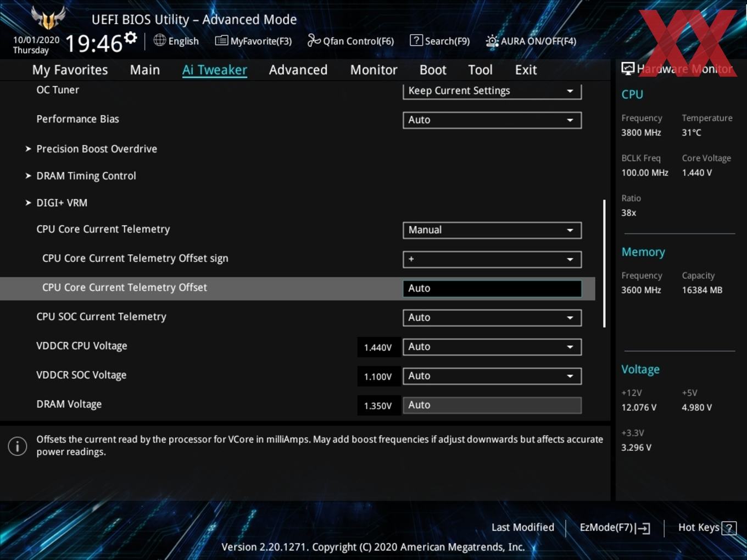Click 3600 MHz memory frequency value

click(x=641, y=290)
